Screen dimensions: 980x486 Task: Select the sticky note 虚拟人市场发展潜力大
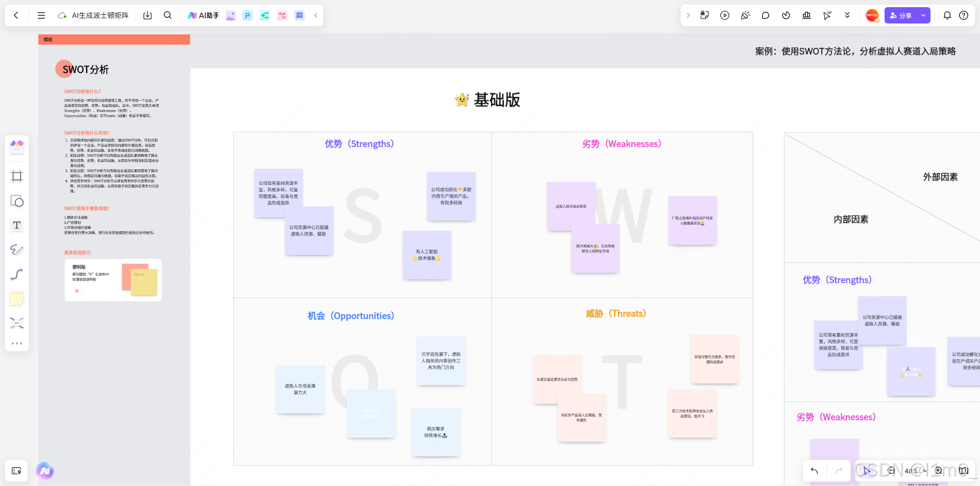300,389
